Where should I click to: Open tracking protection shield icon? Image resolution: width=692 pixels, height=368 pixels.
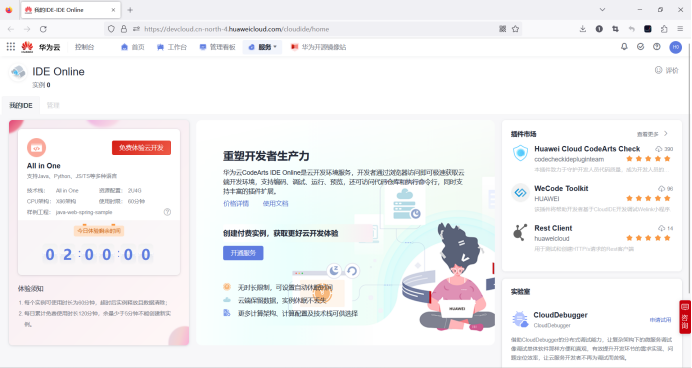click(x=111, y=29)
